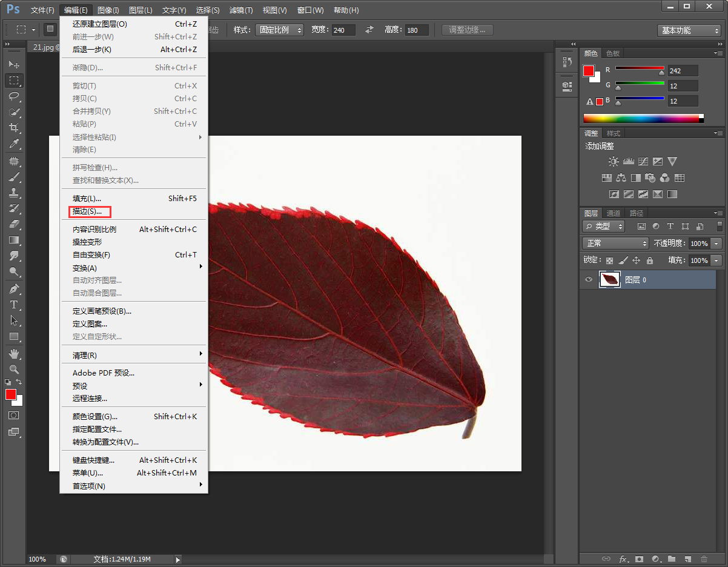This screenshot has width=728, height=567.
Task: Select the Clone Stamp tool
Action: pyautogui.click(x=15, y=193)
